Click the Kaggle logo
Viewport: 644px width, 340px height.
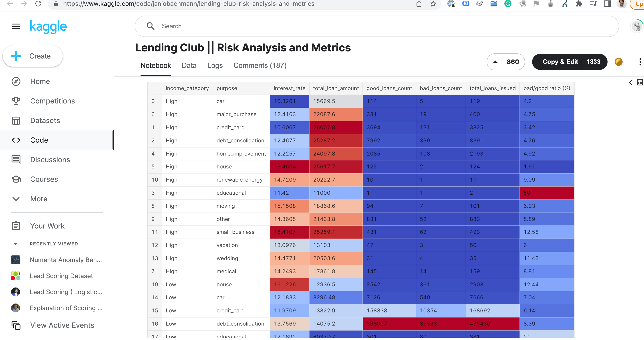click(x=48, y=26)
